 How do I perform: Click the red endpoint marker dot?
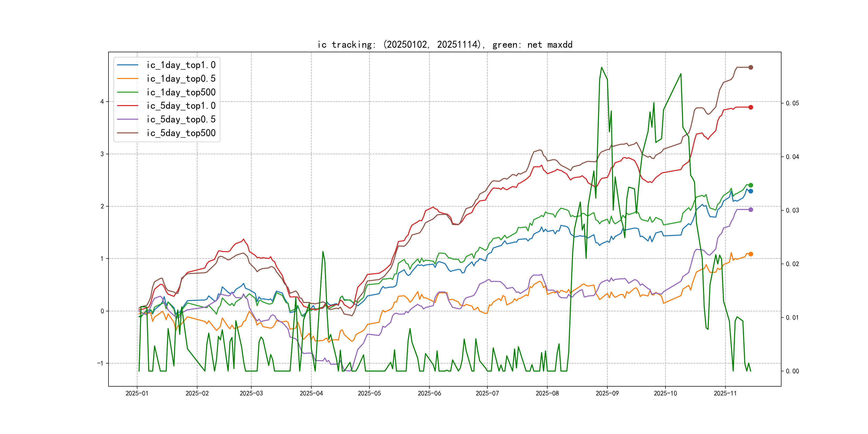750,107
